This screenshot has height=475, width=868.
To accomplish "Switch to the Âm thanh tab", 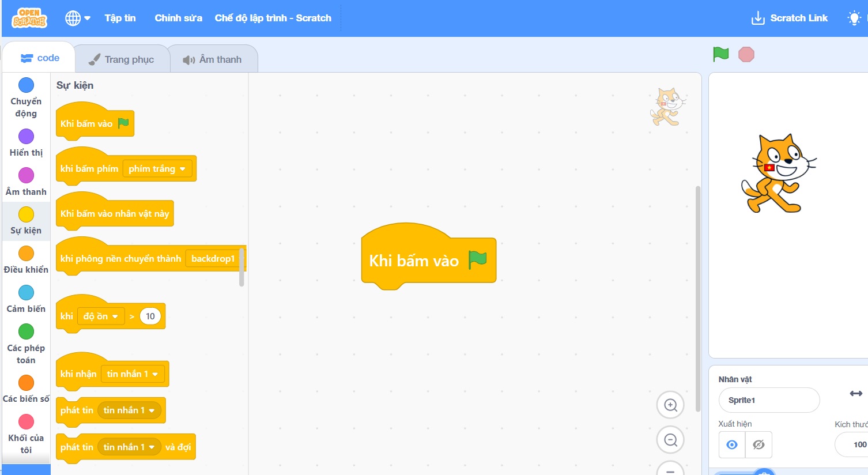I will [x=213, y=59].
